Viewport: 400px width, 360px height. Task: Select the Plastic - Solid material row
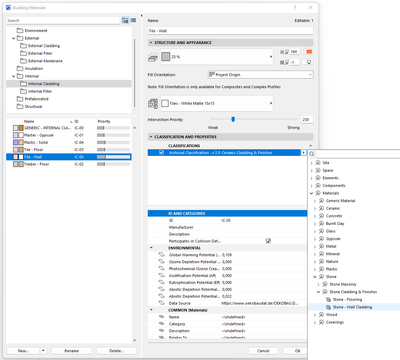click(69, 142)
